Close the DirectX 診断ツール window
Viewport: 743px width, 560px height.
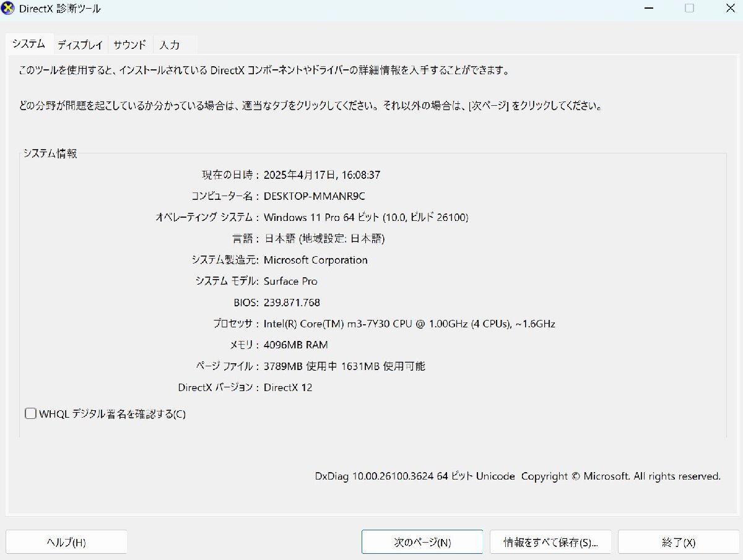point(729,8)
